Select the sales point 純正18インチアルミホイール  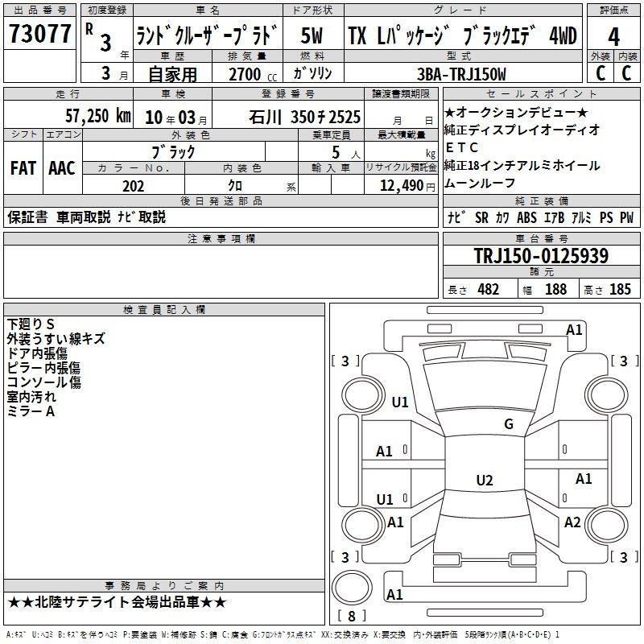tap(522, 165)
